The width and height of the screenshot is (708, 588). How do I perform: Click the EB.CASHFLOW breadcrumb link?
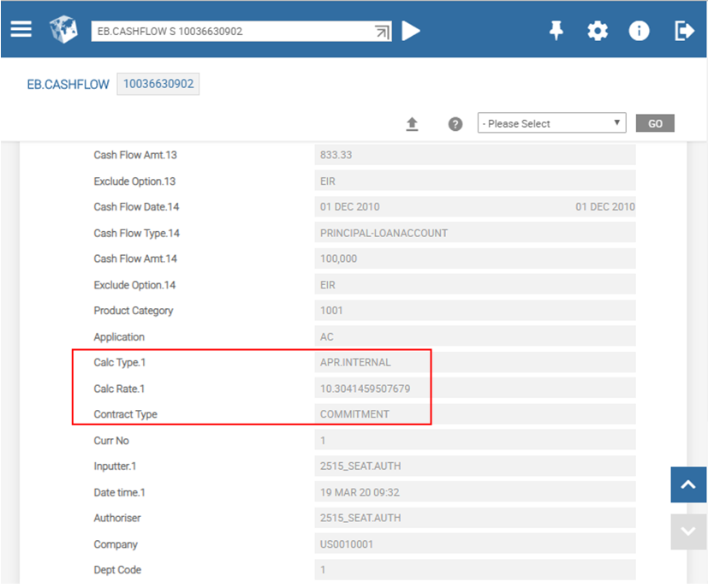(x=68, y=85)
